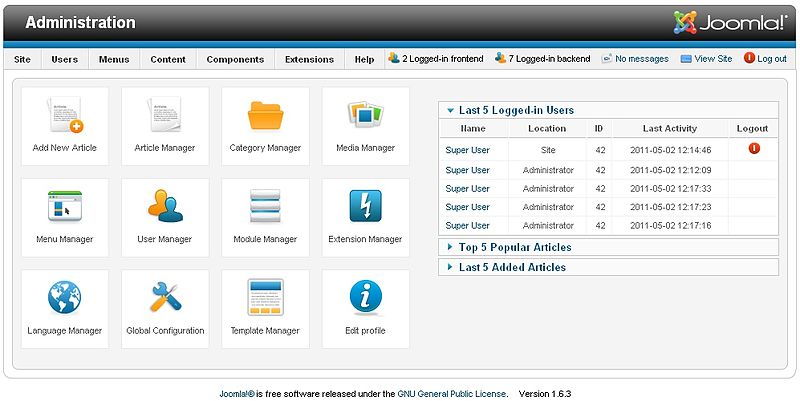Click Super User with activity 12:17:16
Image resolution: width=800 pixels, height=401 pixels.
(467, 225)
